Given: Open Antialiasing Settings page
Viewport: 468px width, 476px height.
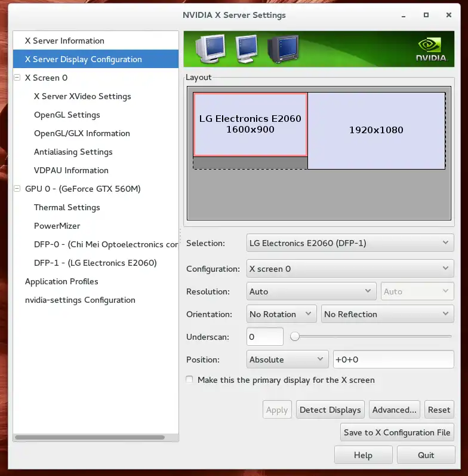Looking at the screenshot, I should point(96,152).
